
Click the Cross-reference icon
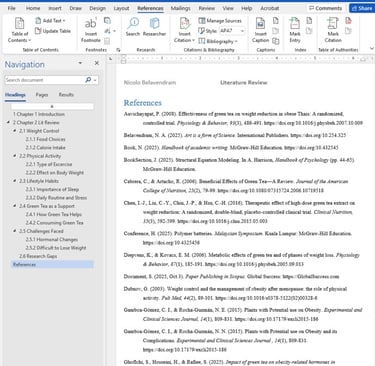coord(276,41)
